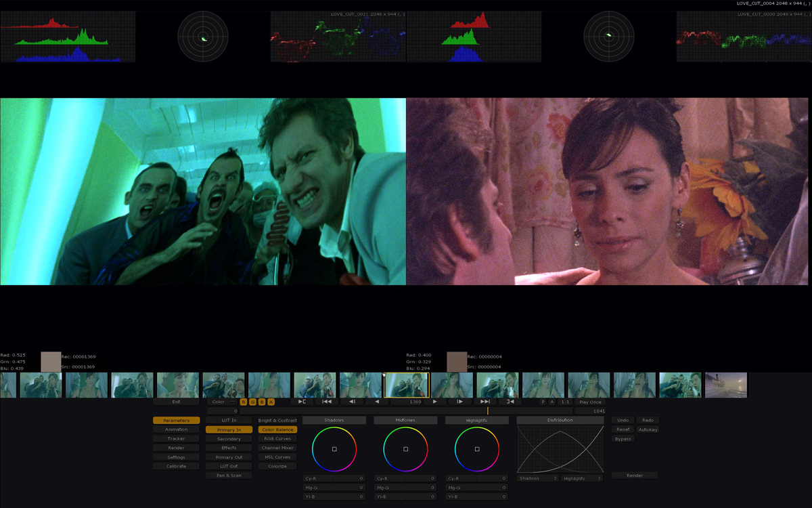The image size is (812, 508).
Task: Open the Color view mode dropdown
Action: pyautogui.click(x=222, y=402)
